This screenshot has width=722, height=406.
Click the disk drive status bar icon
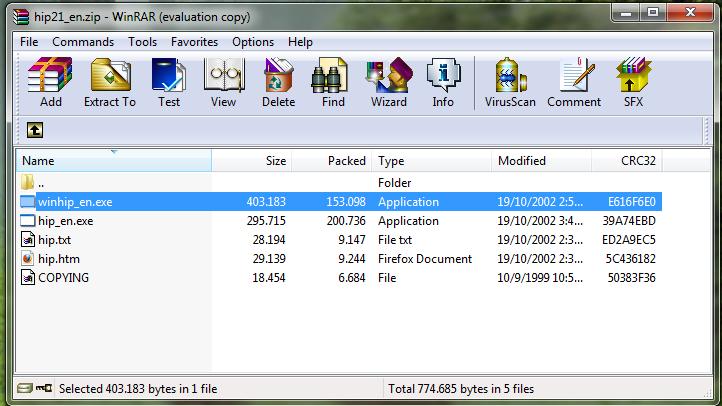click(24, 389)
